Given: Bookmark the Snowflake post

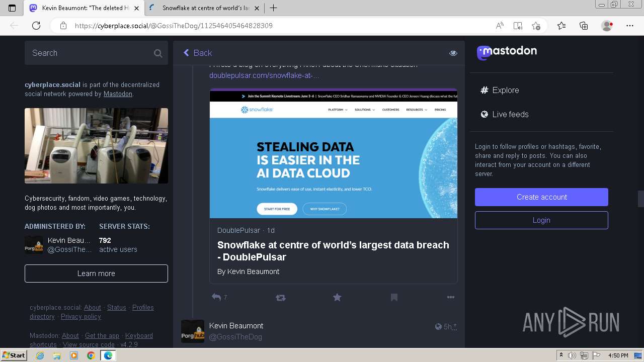Looking at the screenshot, I should 394,298.
